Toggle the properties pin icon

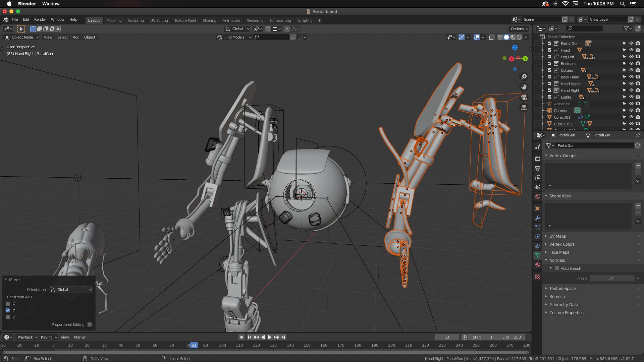638,135
